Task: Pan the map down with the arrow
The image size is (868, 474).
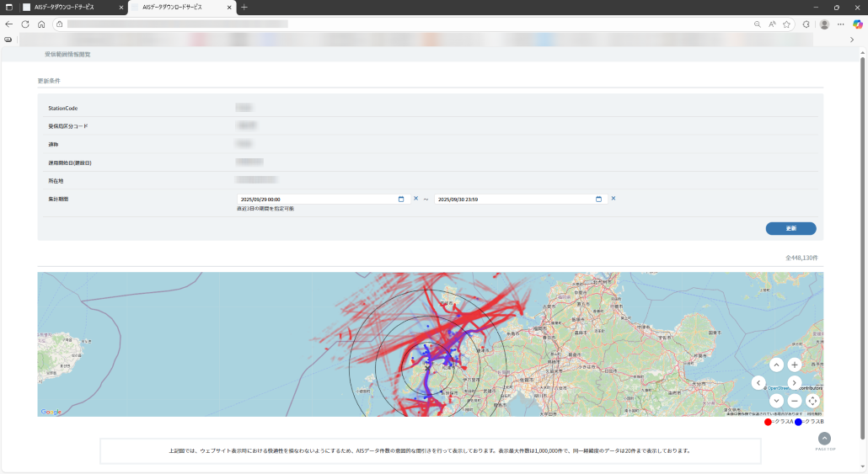Action: tap(776, 401)
